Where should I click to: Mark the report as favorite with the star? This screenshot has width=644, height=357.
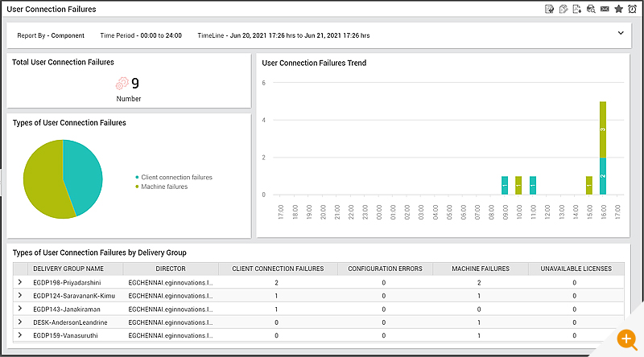(618, 9)
